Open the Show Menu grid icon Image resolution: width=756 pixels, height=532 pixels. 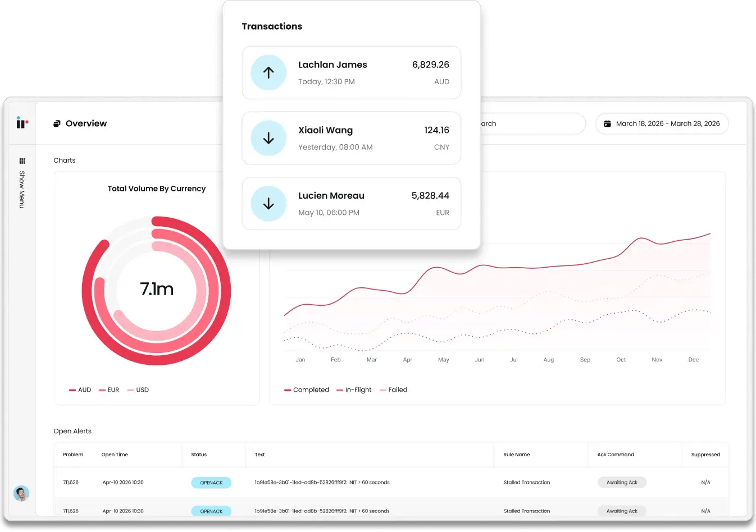(22, 161)
